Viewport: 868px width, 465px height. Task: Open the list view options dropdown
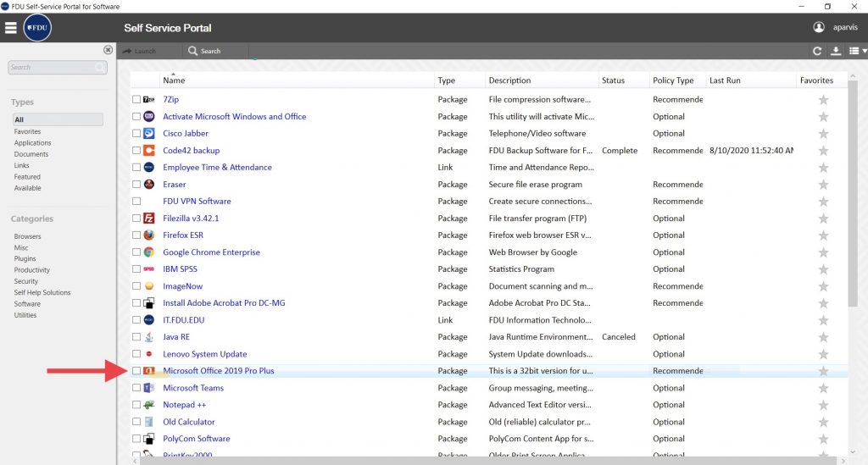pyautogui.click(x=858, y=51)
